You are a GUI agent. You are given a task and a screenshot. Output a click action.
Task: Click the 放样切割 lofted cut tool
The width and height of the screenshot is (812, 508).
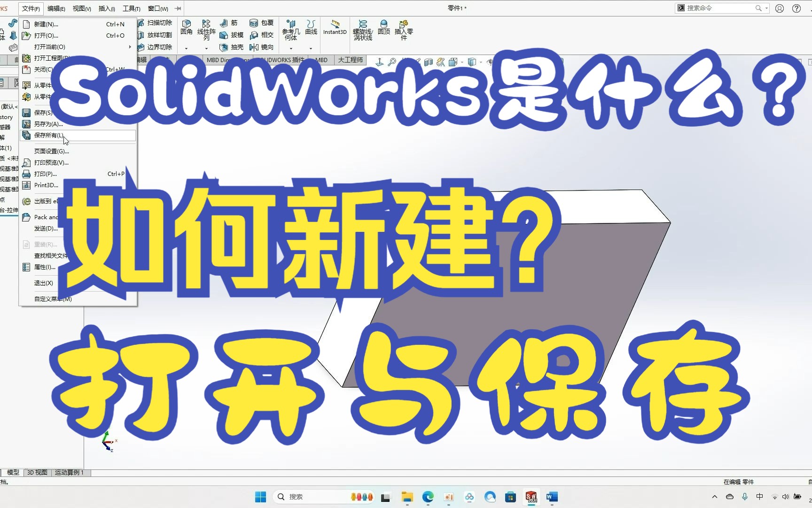point(155,35)
